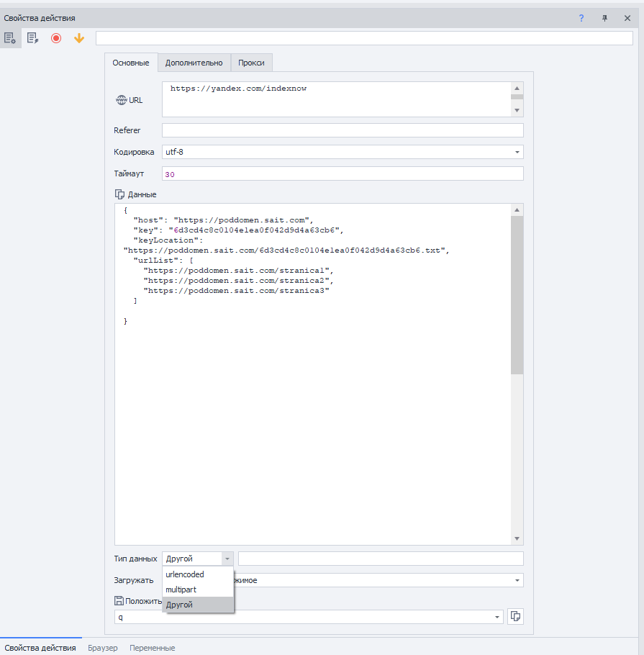Screen dimensions: 644x655
Task: Open the Переменные bottom tab
Action: pyautogui.click(x=152, y=648)
